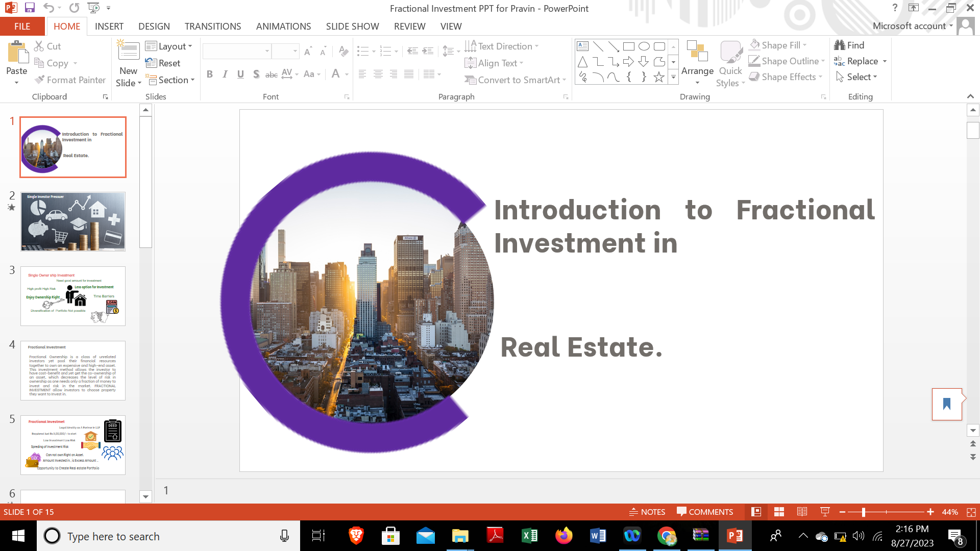Open the COMMENTS pane from status bar
Screen dimensions: 980x551
(705, 512)
